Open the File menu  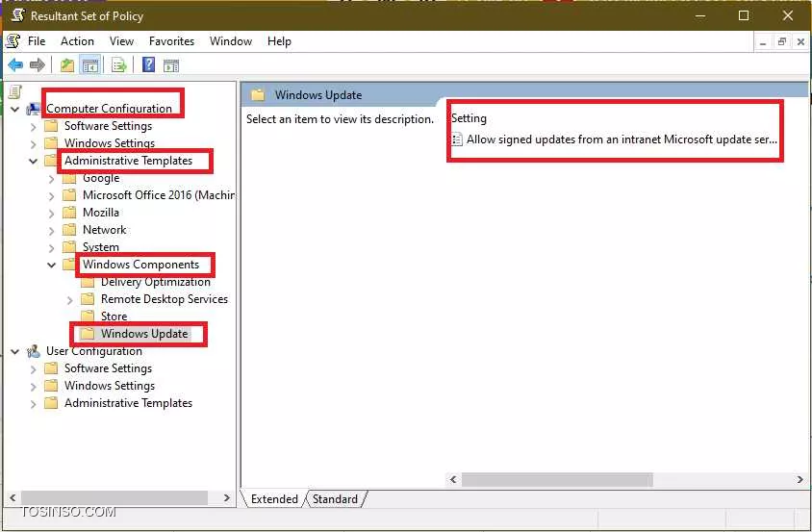coord(37,41)
